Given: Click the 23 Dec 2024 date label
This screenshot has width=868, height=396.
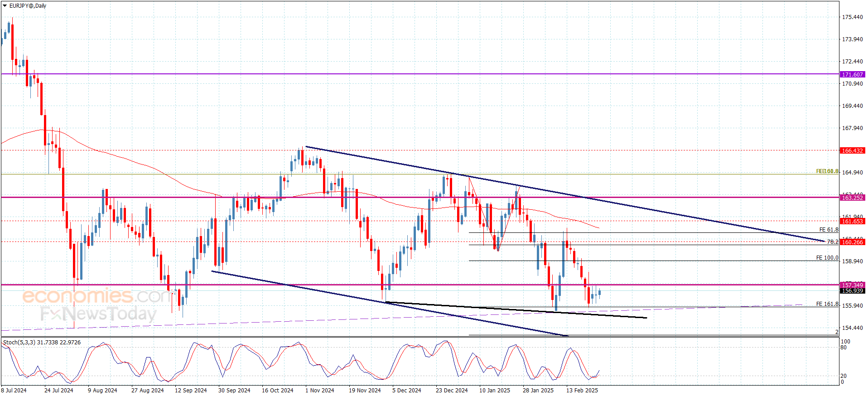Looking at the screenshot, I should (x=452, y=391).
